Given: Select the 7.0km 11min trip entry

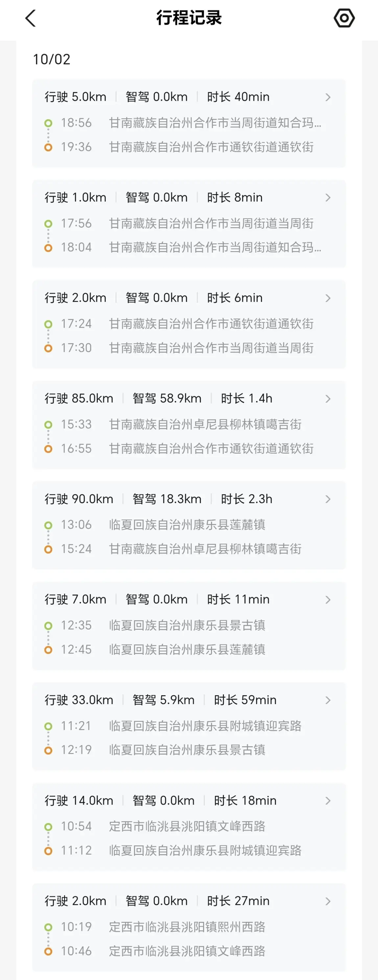Looking at the screenshot, I should tap(189, 625).
